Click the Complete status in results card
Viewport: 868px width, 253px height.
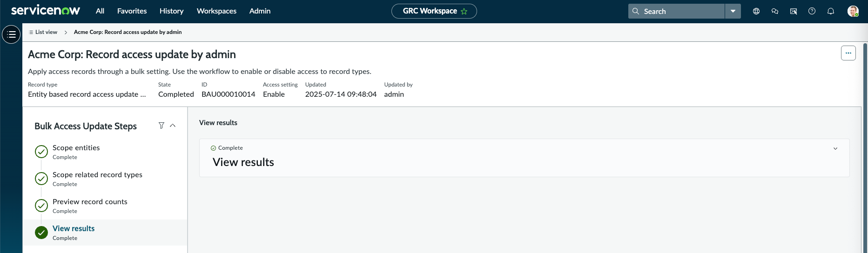227,148
